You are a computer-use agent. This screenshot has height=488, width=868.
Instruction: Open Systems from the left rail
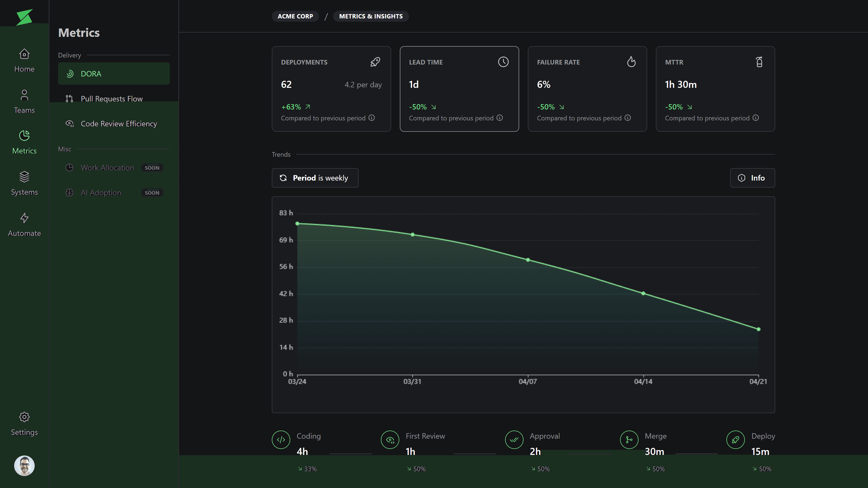pyautogui.click(x=24, y=184)
